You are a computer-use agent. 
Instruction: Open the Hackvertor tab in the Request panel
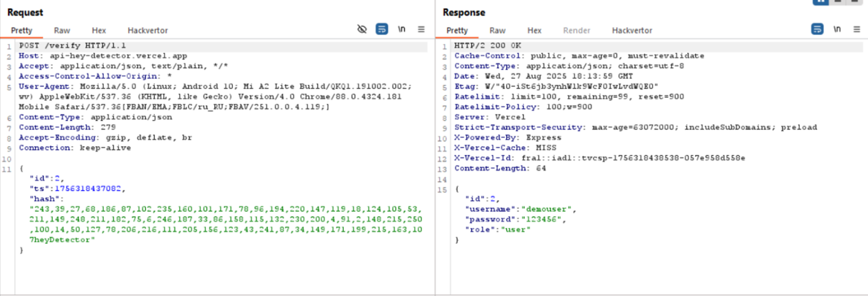pos(148,30)
